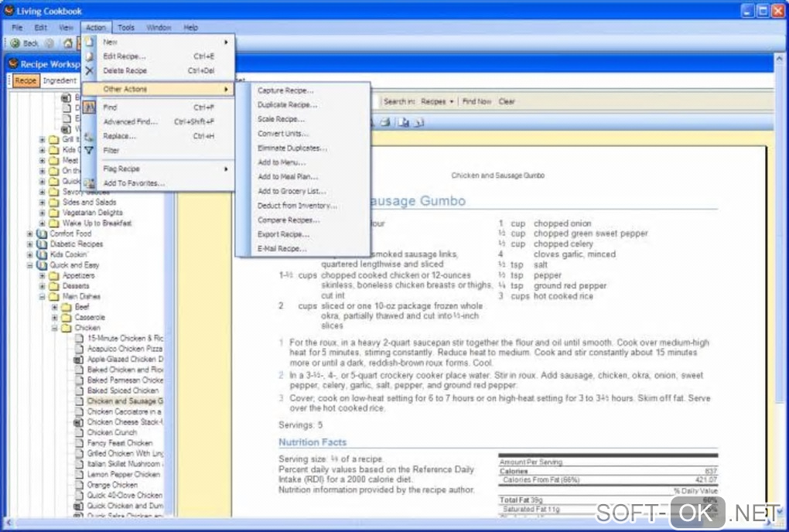Click the Delete X icon in menu
Viewport: 789px width, 532px height.
point(90,71)
